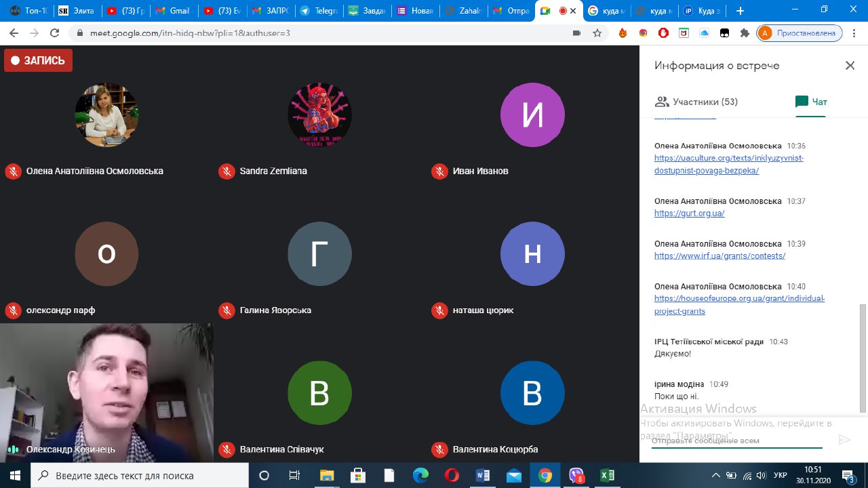Open Microsoft Word from the taskbar
Image resolution: width=868 pixels, height=488 pixels.
(484, 475)
